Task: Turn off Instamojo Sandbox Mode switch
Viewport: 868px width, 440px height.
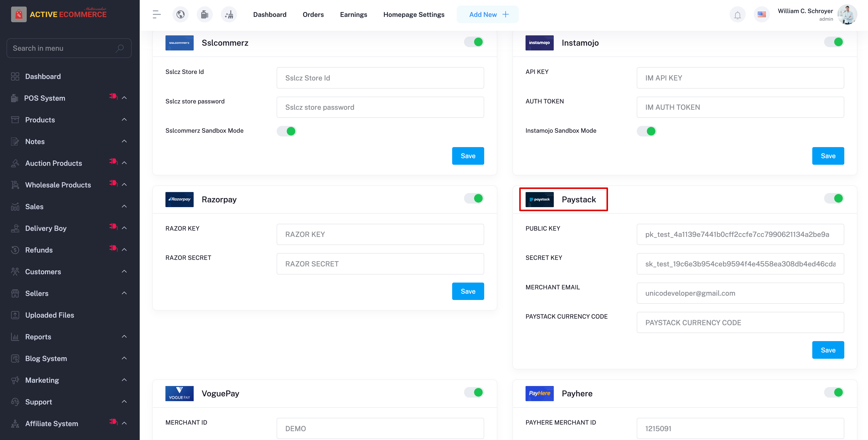Action: [x=647, y=131]
